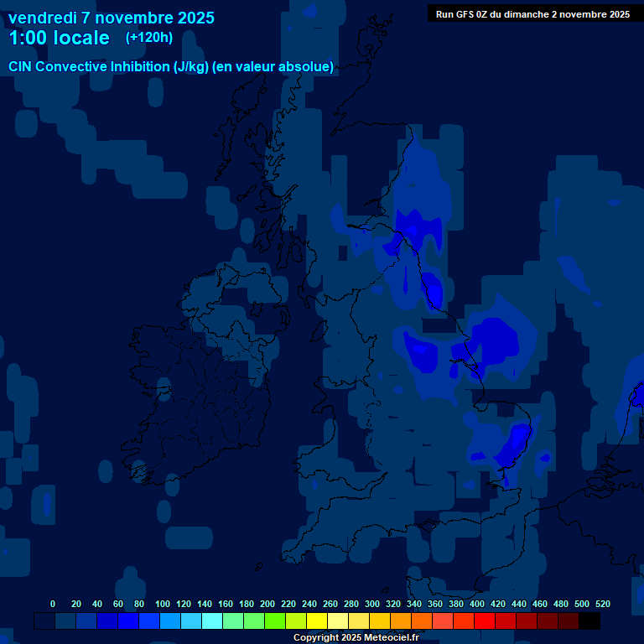Screen dimensions: 644x644
Task: Click the black swatch at legend's right end
Action: pos(589,621)
